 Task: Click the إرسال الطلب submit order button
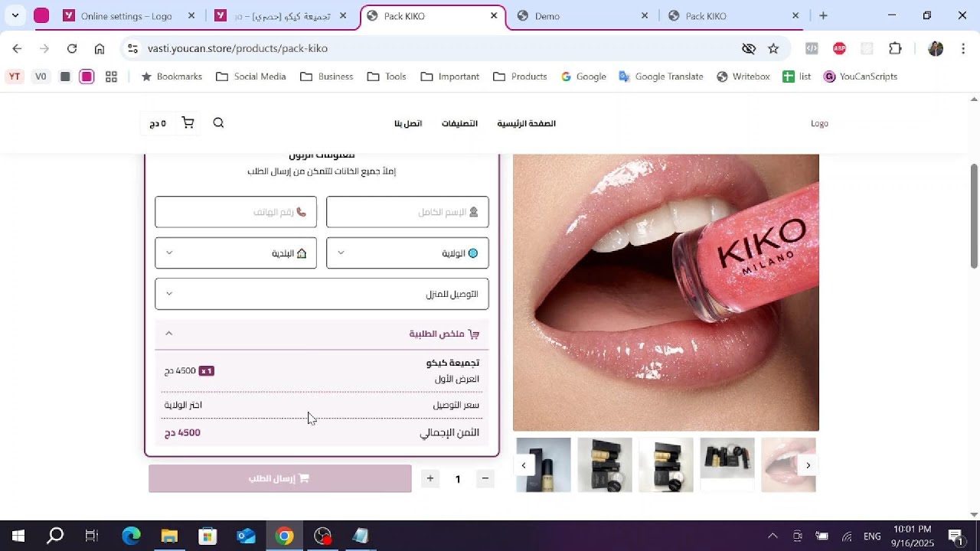[x=280, y=478]
